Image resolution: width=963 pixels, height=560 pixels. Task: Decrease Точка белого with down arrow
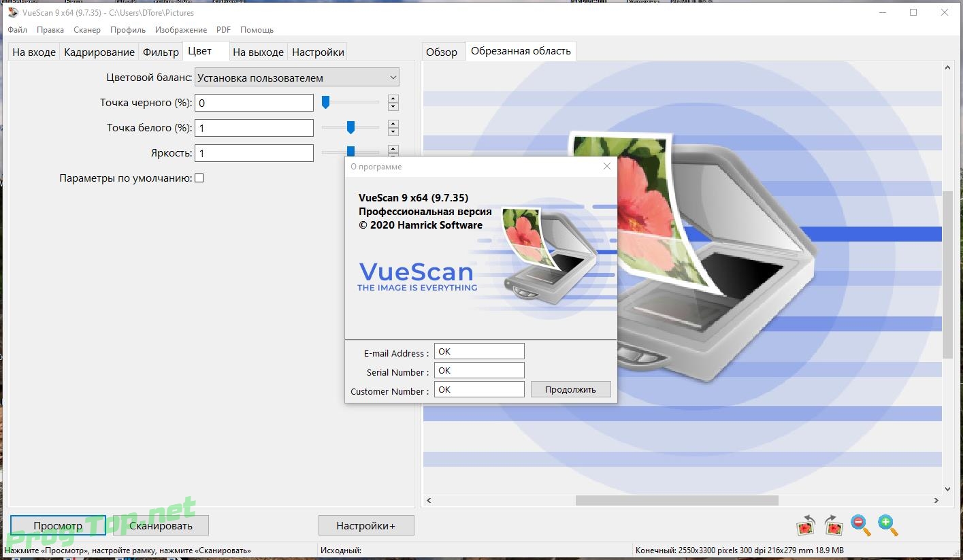tap(393, 132)
